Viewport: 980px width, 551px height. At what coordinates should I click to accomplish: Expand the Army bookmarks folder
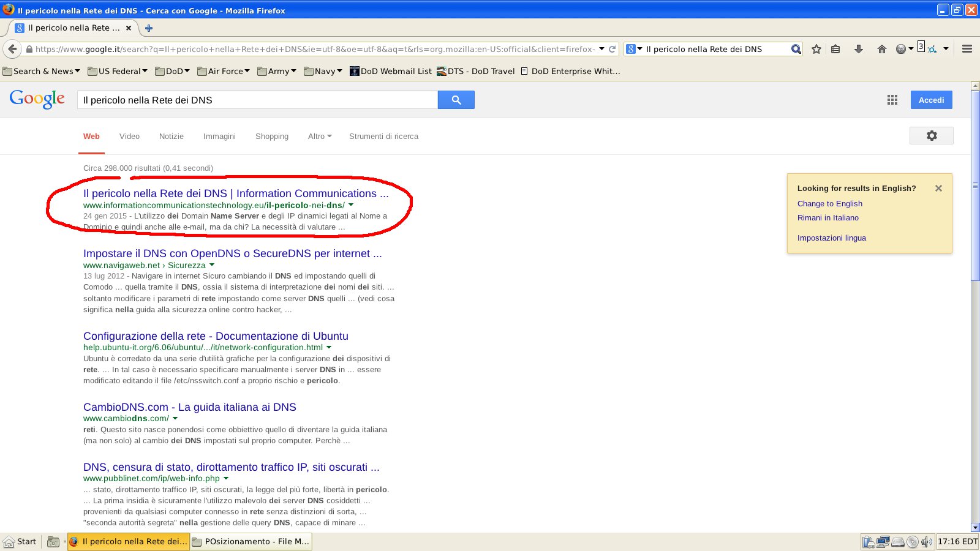tap(277, 71)
